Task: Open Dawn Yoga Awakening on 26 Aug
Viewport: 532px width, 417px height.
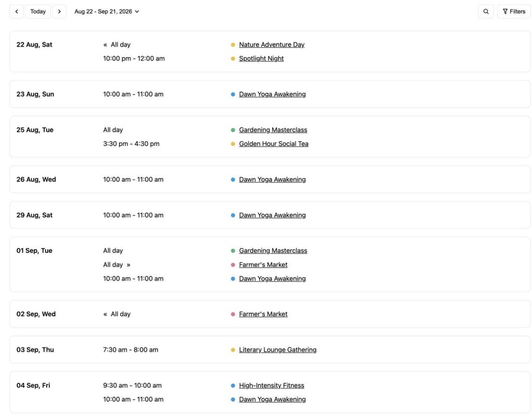Action: click(x=272, y=179)
